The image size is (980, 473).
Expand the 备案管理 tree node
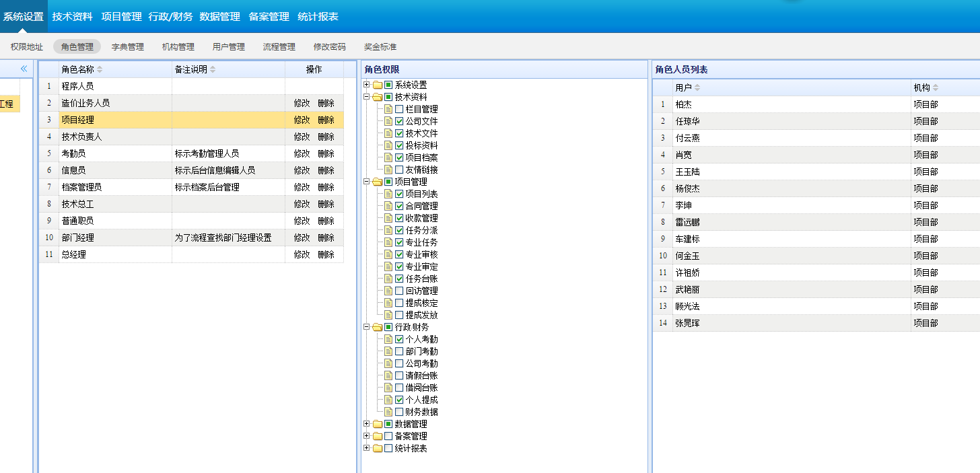pyautogui.click(x=367, y=436)
